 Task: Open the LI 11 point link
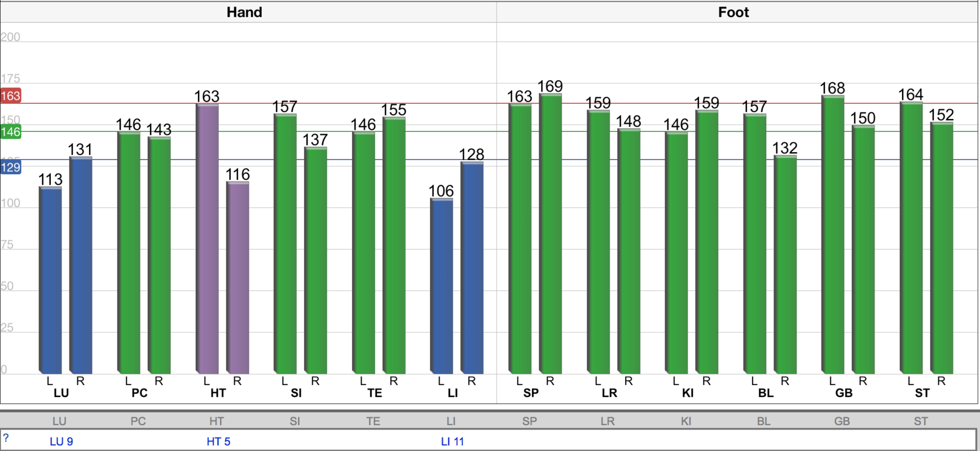click(452, 441)
